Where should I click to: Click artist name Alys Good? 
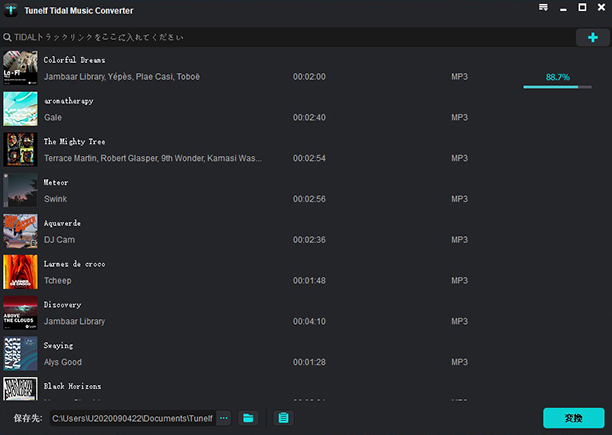(x=63, y=362)
